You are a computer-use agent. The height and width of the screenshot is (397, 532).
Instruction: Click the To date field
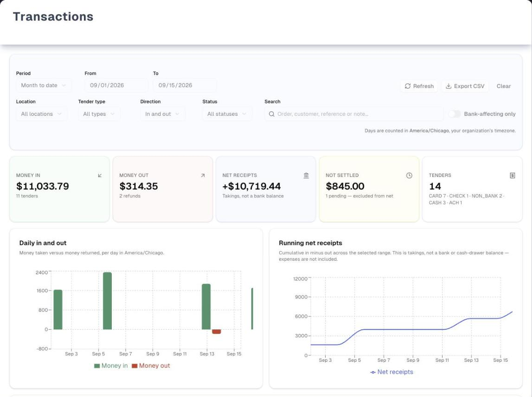[x=185, y=85]
